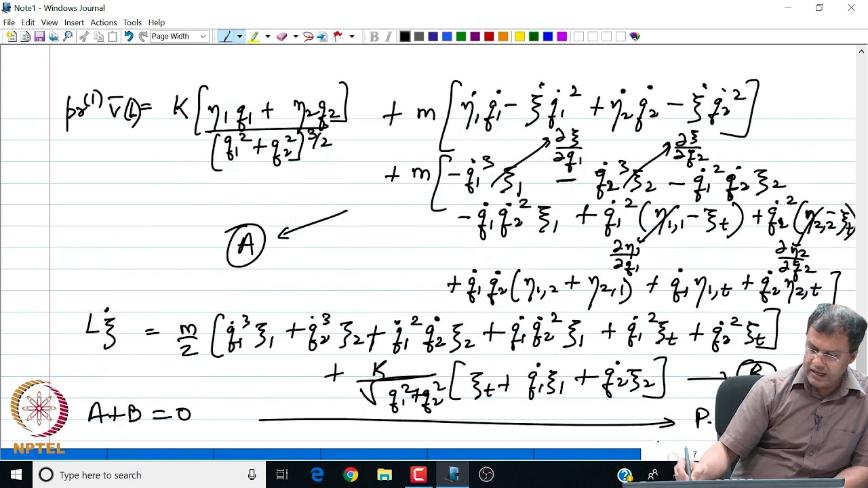
Task: Open the Page Width zoom dropdown
Action: (x=203, y=37)
